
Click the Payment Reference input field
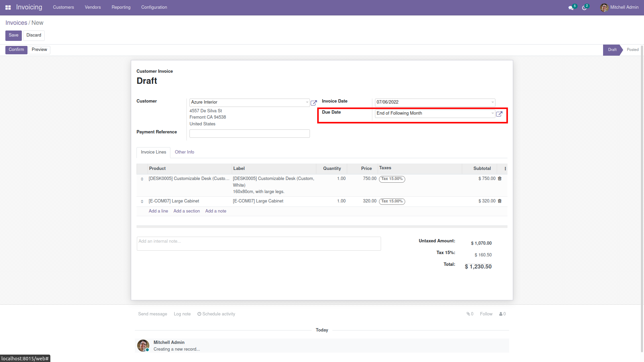click(x=249, y=134)
